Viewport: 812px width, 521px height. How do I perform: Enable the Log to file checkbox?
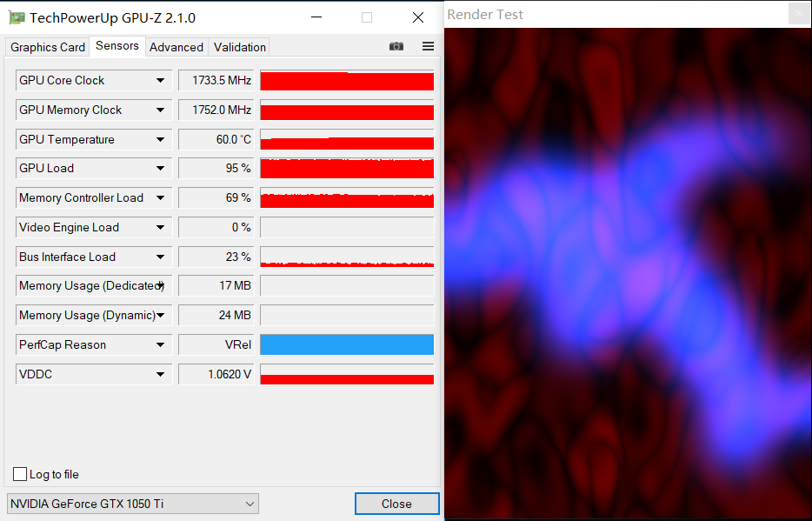[20, 474]
